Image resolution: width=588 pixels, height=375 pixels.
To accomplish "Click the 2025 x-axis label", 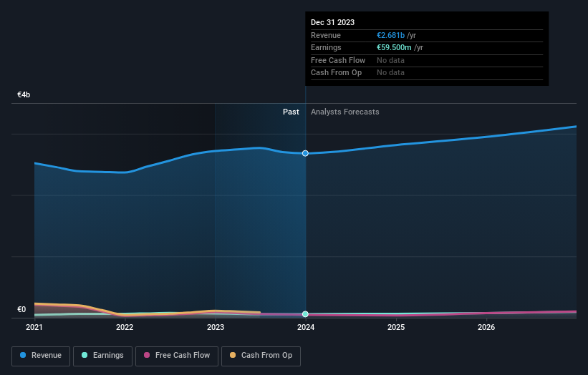I will point(396,328).
